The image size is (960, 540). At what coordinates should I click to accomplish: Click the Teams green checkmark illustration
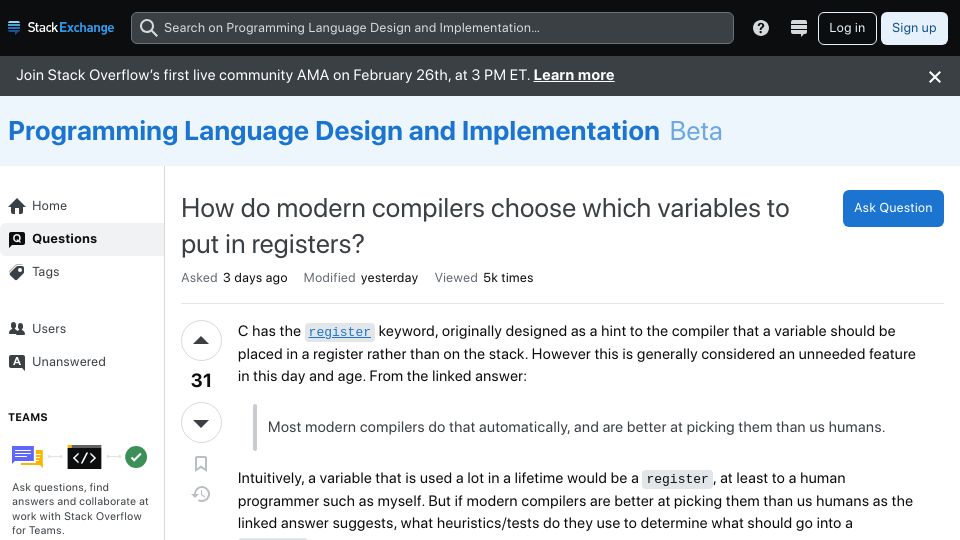click(x=136, y=457)
